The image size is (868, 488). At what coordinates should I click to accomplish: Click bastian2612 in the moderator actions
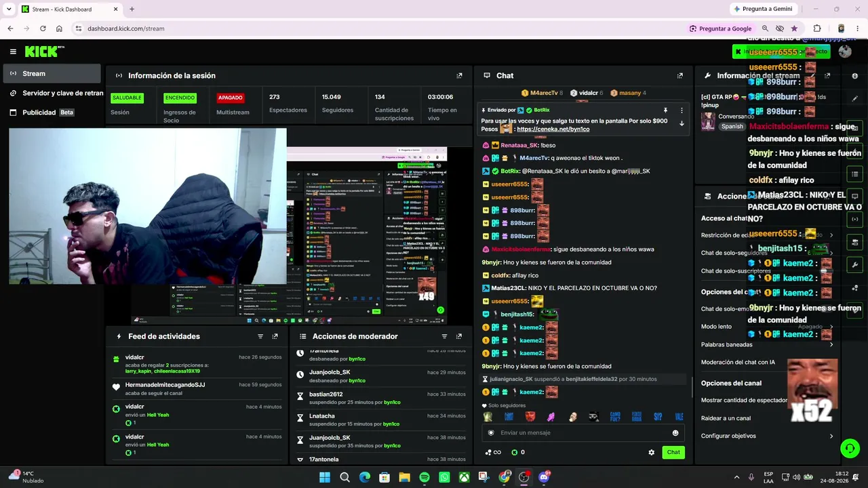(325, 394)
